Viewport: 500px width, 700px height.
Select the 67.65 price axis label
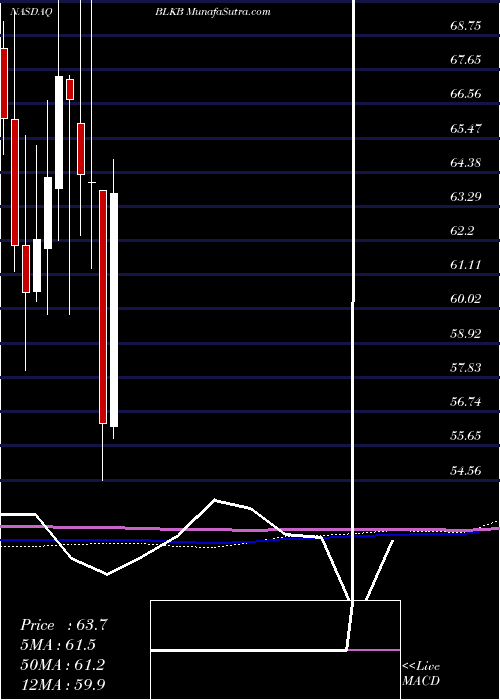point(466,60)
